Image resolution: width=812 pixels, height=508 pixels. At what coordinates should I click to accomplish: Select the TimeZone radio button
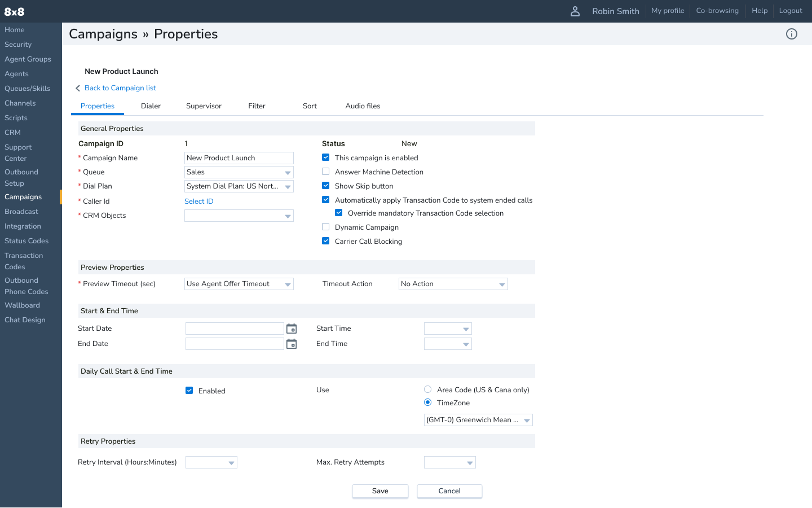(428, 402)
